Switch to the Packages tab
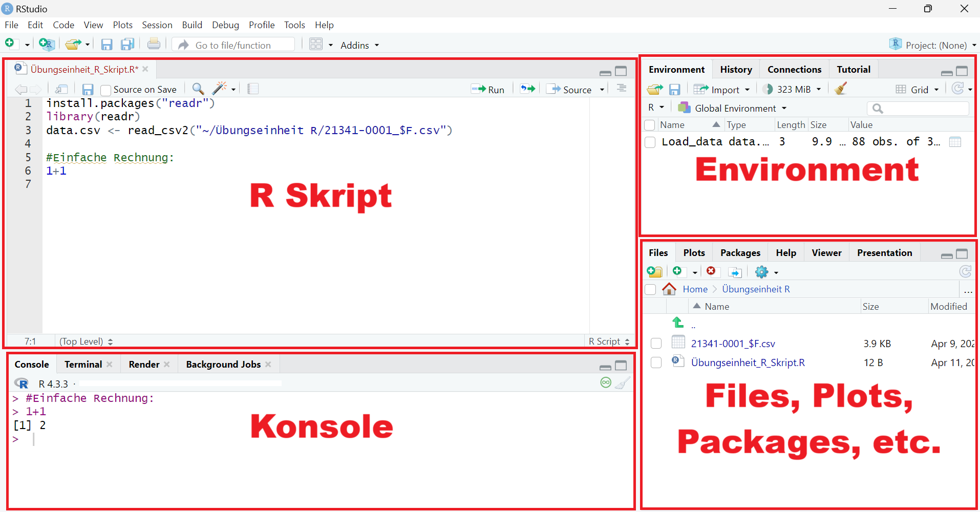This screenshot has width=980, height=512. pos(740,253)
